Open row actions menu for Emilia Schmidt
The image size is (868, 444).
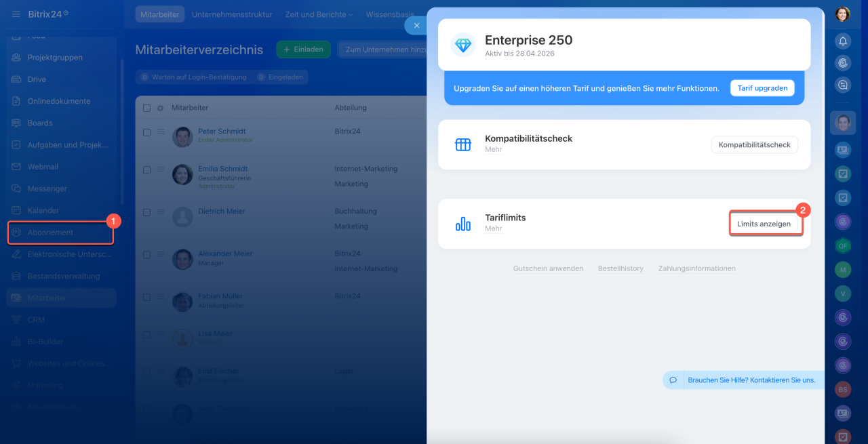point(161,170)
